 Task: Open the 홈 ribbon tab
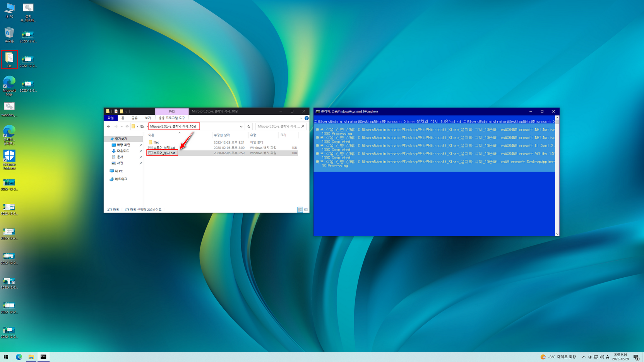[123, 118]
